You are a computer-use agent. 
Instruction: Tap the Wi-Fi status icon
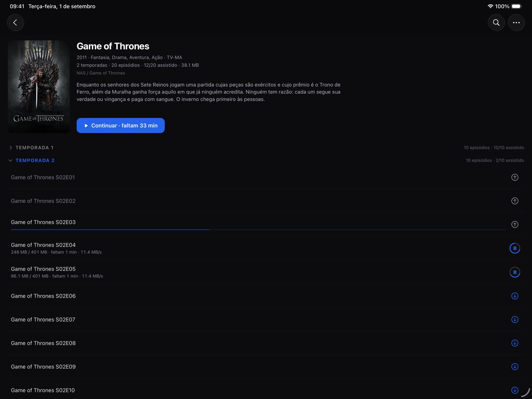pos(491,6)
